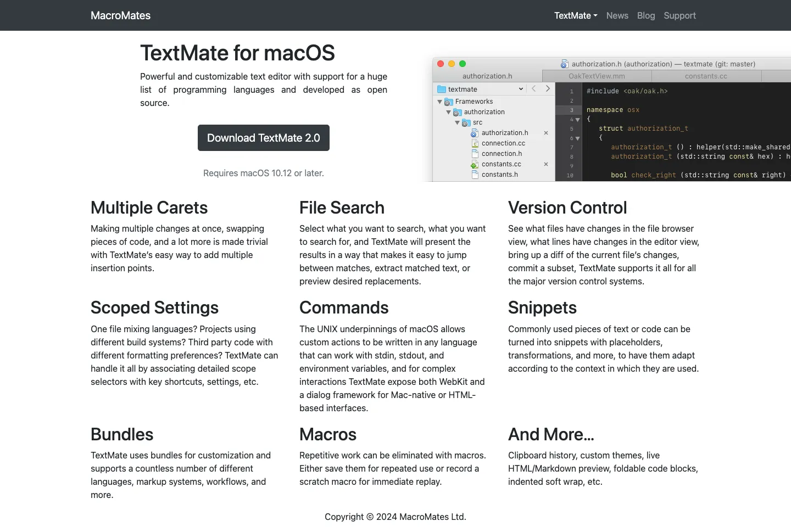Select constants.h in the file tree
This screenshot has height=532, width=791.
(x=500, y=175)
